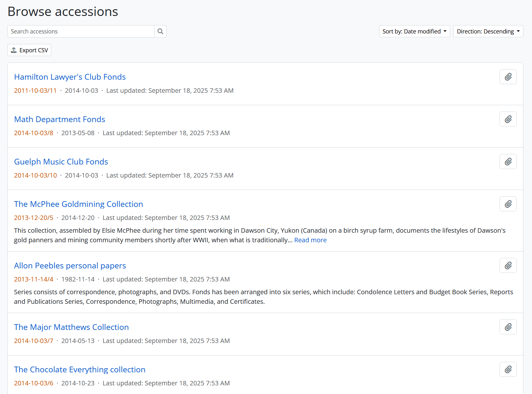Click the search magnifying glass icon

[x=160, y=31]
